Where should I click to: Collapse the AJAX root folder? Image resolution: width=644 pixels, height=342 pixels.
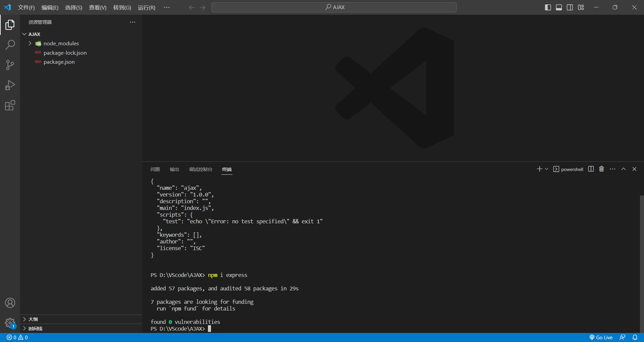(81, 34)
